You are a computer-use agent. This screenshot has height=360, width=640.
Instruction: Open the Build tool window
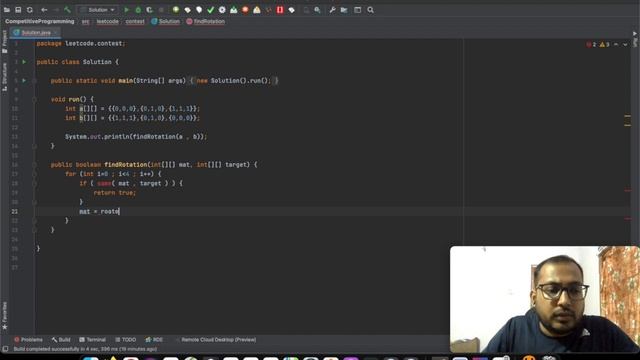coord(61,340)
